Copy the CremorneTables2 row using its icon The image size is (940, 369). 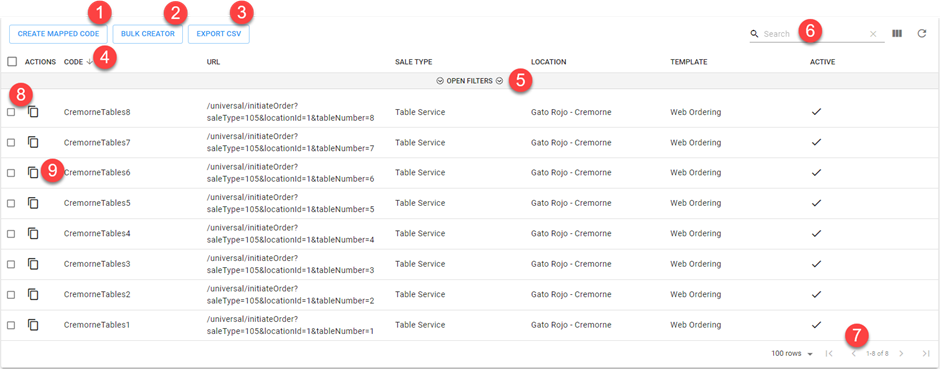(x=34, y=294)
